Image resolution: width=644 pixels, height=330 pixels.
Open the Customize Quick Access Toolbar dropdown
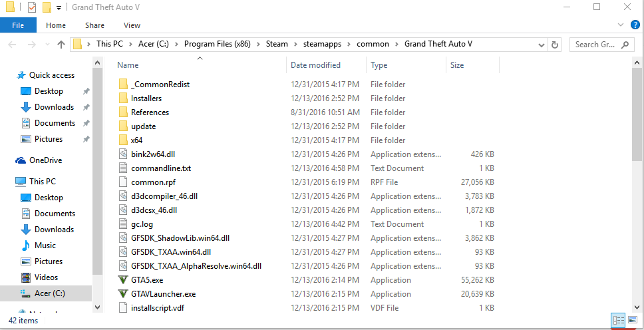[x=59, y=7]
